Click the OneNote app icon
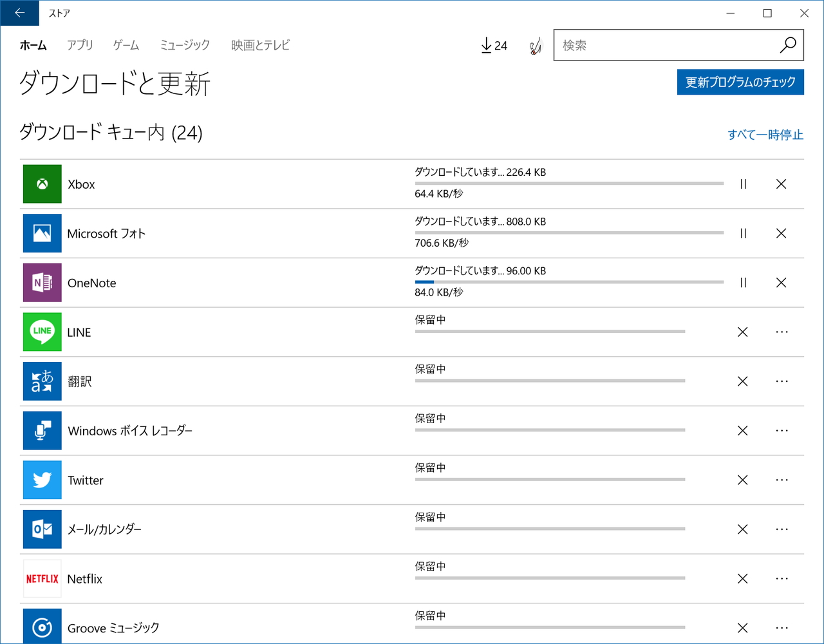This screenshot has width=824, height=644. 42,283
